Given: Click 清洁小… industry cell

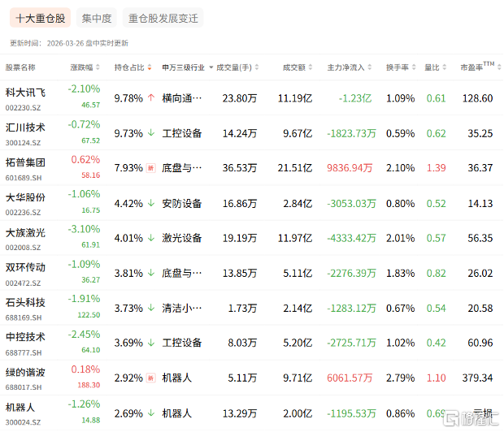Looking at the screenshot, I should (182, 308).
